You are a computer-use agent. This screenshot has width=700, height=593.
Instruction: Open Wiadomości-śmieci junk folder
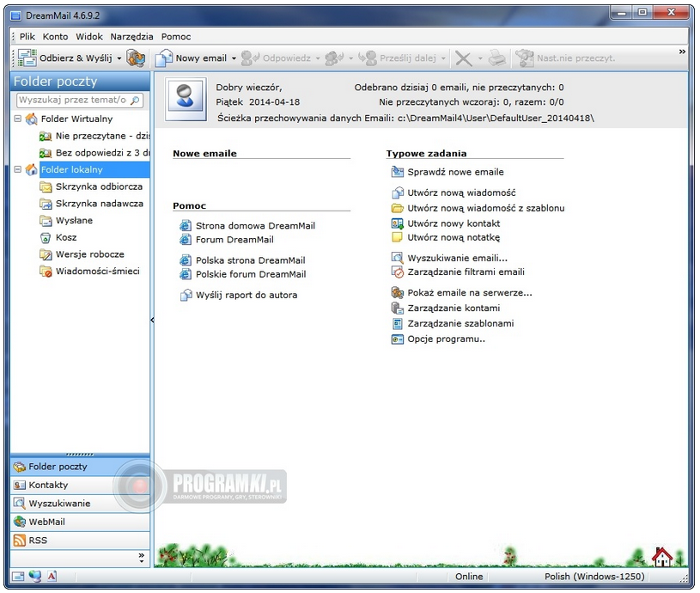click(89, 272)
